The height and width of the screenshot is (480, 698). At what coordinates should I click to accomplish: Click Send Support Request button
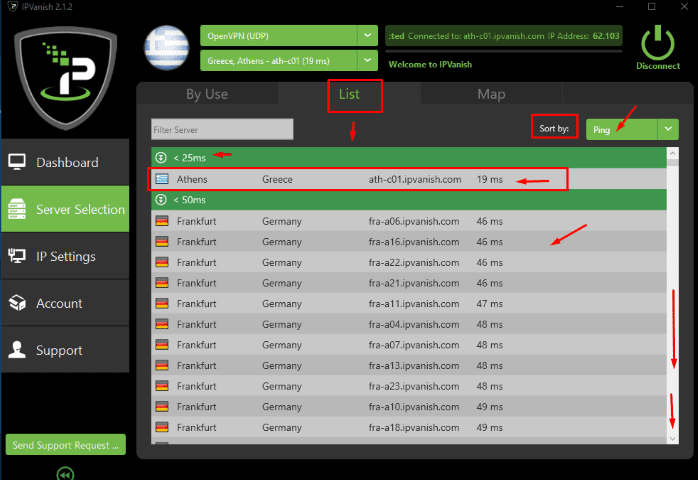(65, 445)
